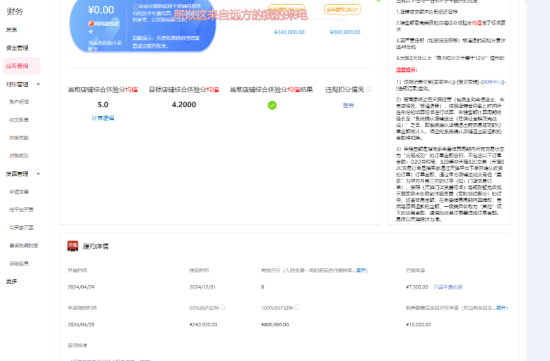Click the blue link next to ¥7,500.00
This screenshot has height=361, width=550.
coord(448,287)
